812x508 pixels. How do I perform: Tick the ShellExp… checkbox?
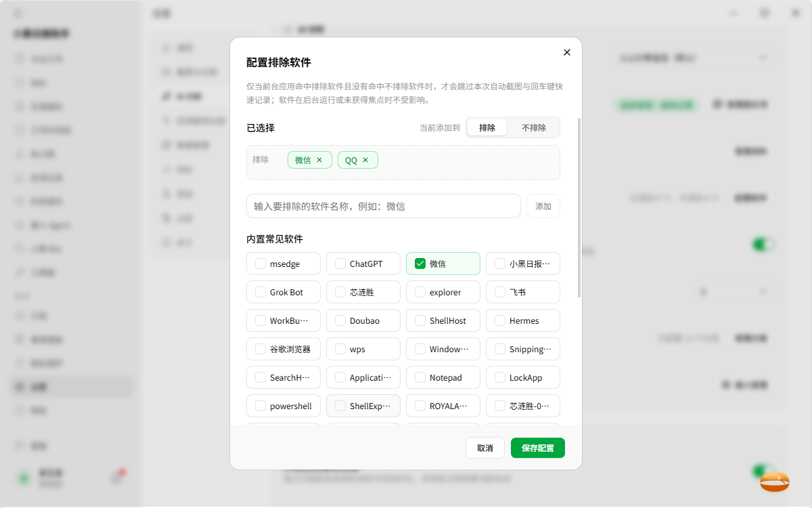click(x=340, y=406)
